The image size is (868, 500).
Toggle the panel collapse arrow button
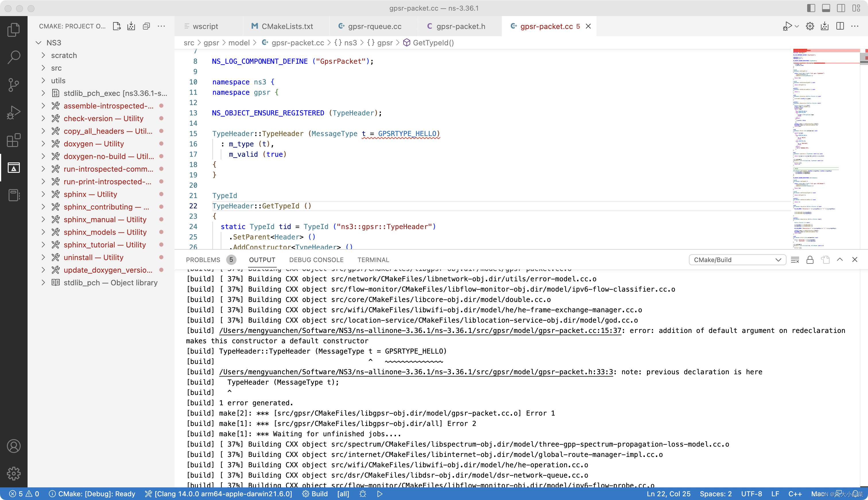pyautogui.click(x=840, y=259)
